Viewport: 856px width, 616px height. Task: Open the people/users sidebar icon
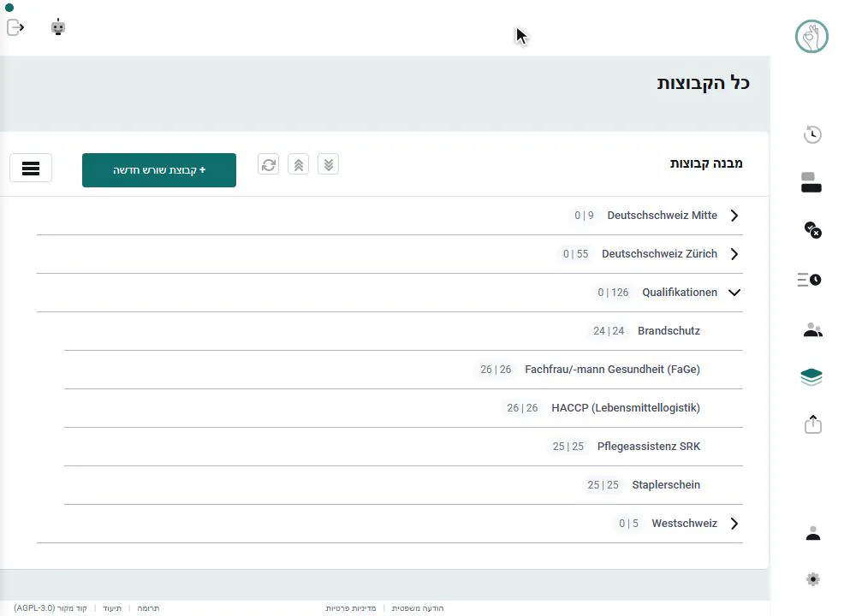tap(812, 329)
